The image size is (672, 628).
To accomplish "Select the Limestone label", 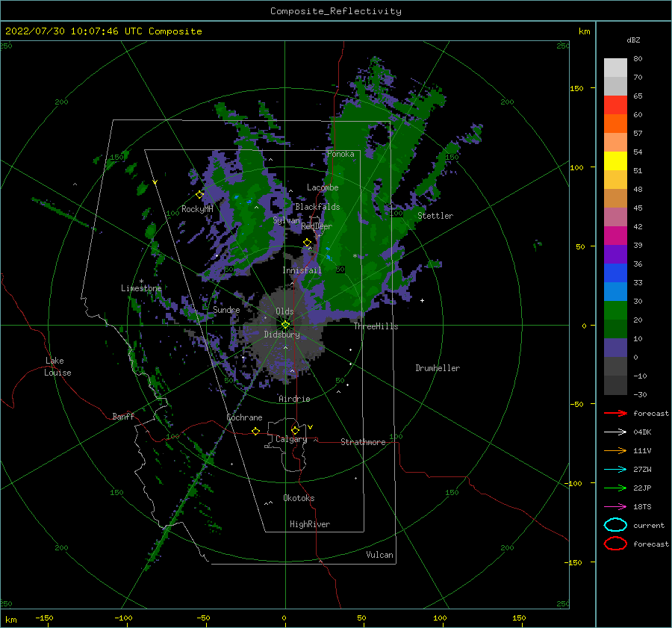I will click(141, 288).
